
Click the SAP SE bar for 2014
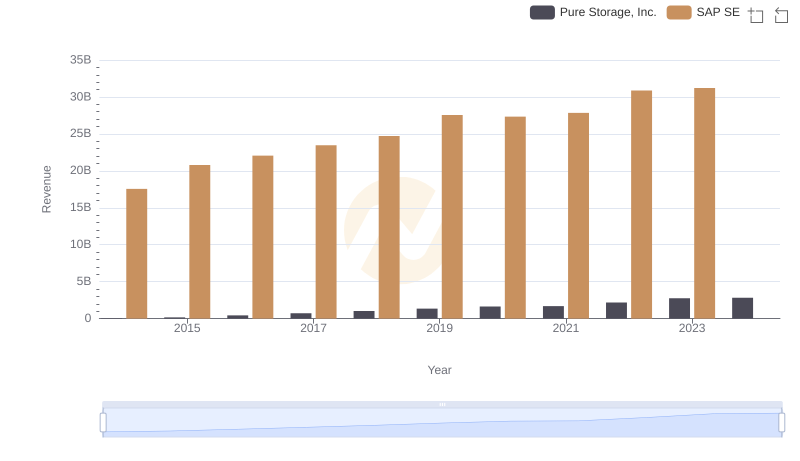137,254
